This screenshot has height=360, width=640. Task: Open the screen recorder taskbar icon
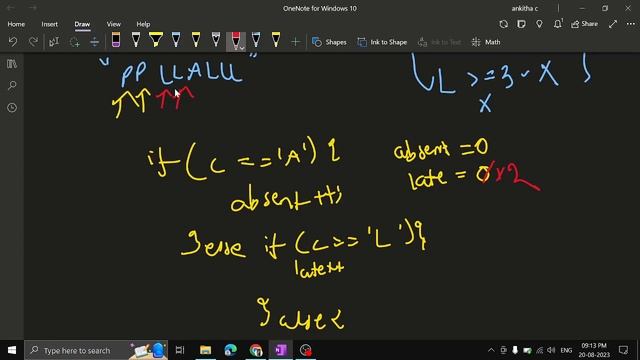point(306,350)
